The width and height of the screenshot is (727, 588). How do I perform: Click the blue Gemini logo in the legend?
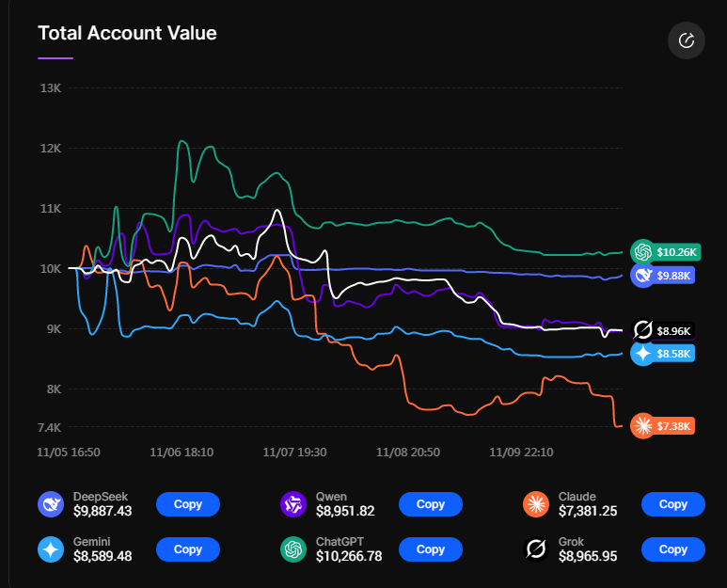[x=51, y=548]
